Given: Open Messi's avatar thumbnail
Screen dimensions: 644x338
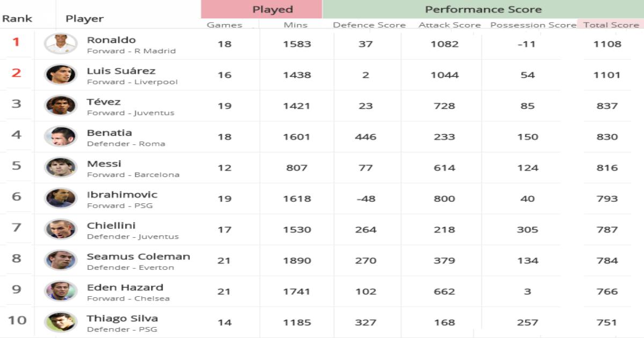Looking at the screenshot, I should point(60,167).
